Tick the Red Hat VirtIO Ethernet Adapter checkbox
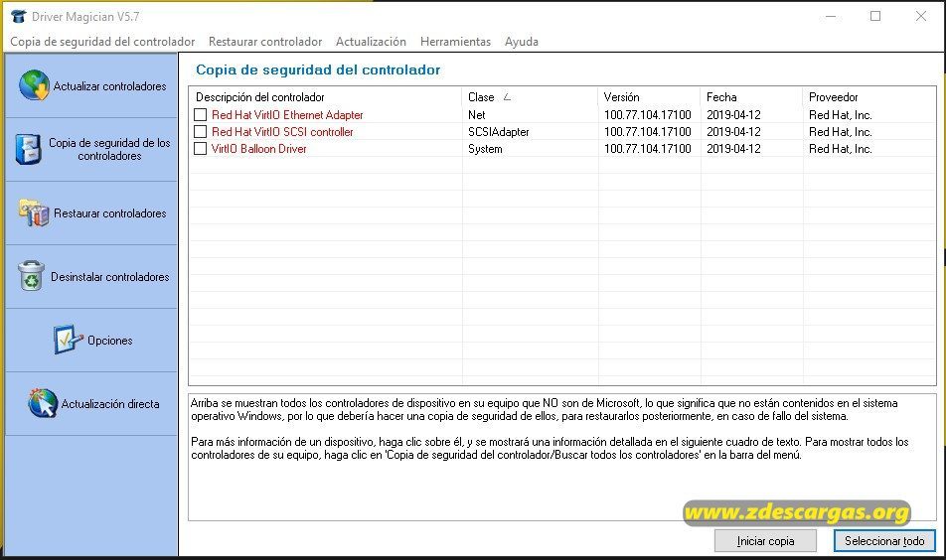946x560 pixels. [x=201, y=114]
